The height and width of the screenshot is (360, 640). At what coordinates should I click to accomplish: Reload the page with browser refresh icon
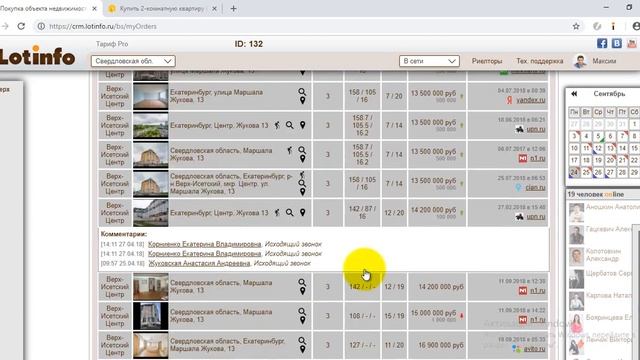coord(21,26)
